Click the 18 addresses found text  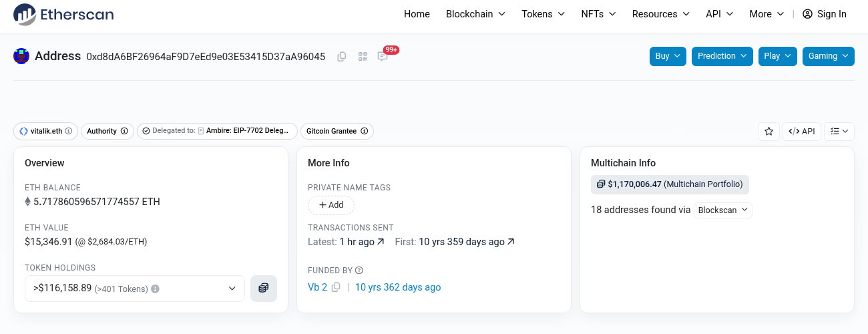pyautogui.click(x=641, y=210)
